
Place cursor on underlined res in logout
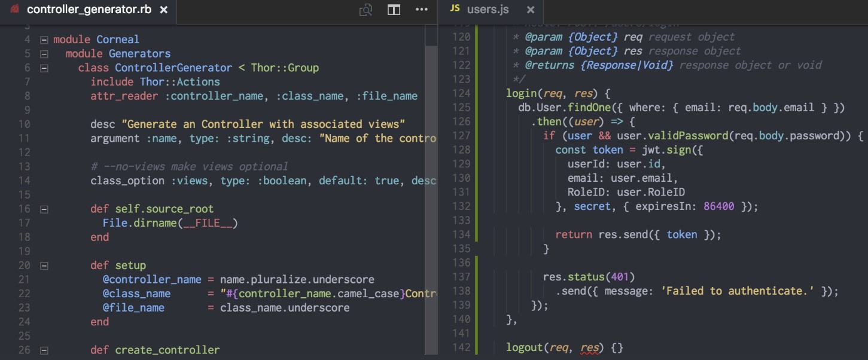(589, 347)
